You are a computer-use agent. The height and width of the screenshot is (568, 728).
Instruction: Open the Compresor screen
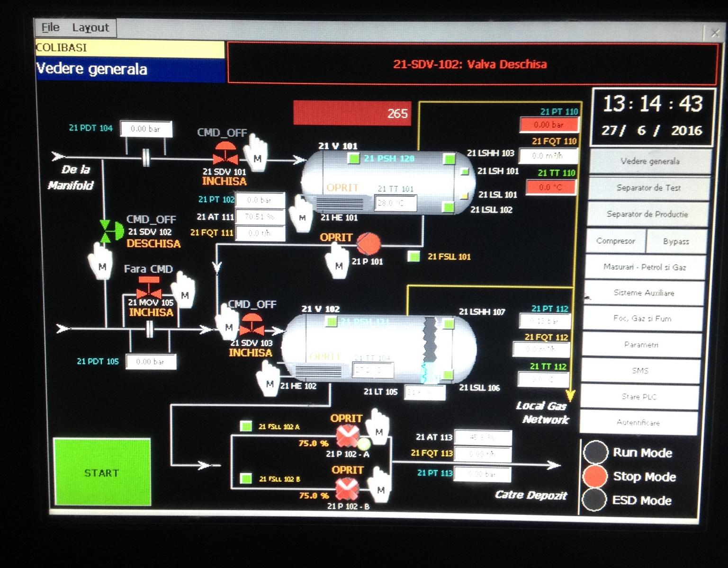point(615,241)
